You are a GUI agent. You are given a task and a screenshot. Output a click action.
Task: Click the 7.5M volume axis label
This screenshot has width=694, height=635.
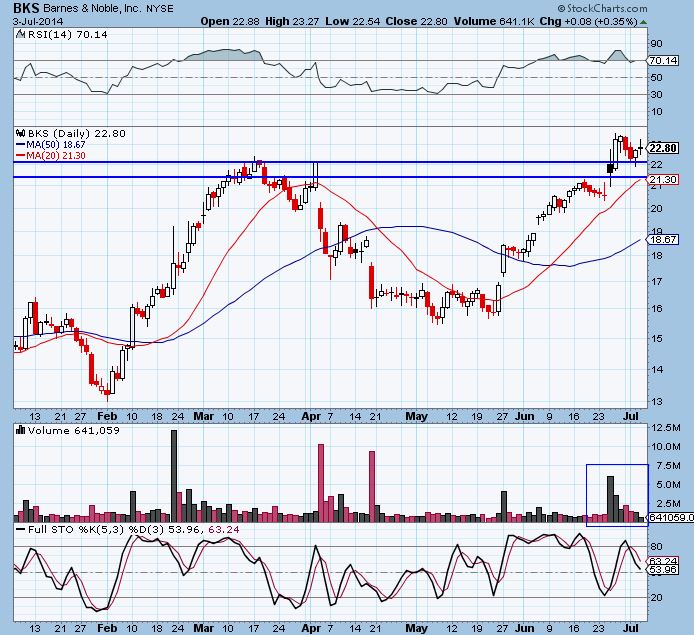[668, 466]
